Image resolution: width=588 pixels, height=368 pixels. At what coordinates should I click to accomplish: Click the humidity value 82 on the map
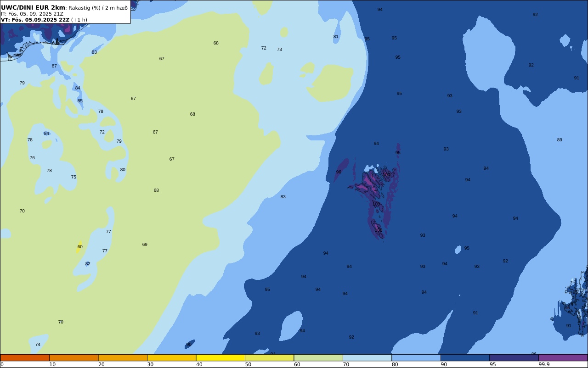pos(88,264)
